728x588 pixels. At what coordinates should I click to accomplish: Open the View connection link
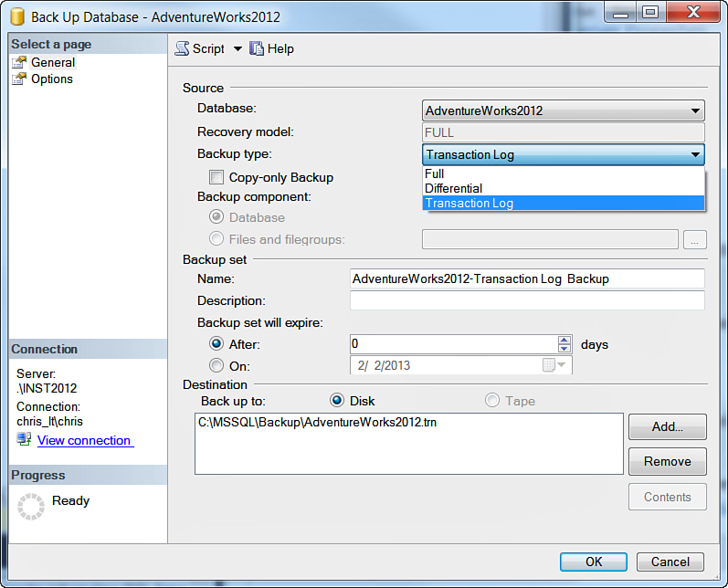coord(84,440)
